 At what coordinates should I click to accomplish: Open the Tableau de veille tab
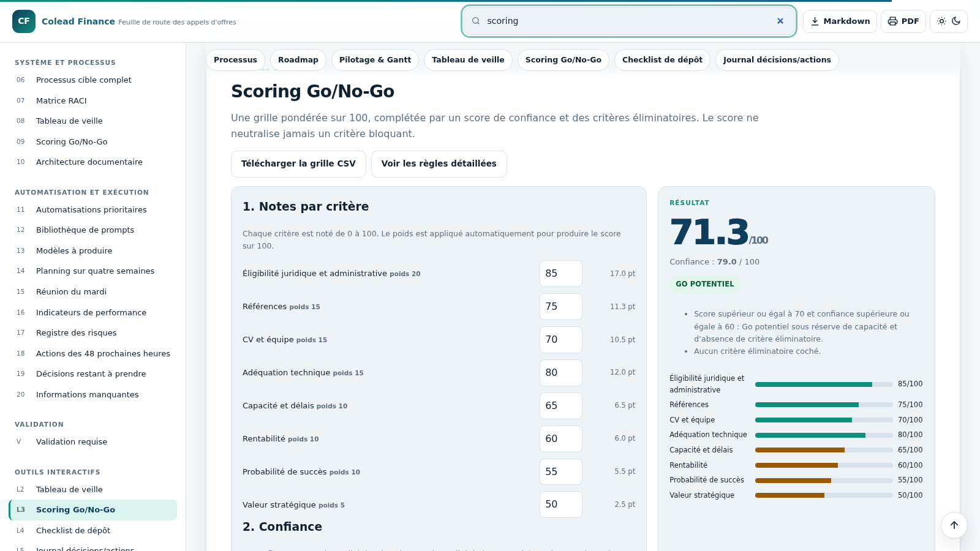468,60
